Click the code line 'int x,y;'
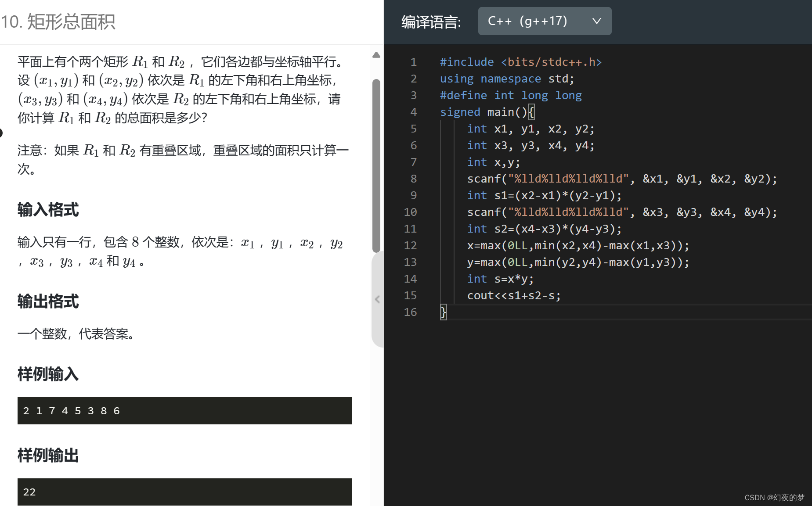Image resolution: width=812 pixels, height=506 pixels. 494,162
